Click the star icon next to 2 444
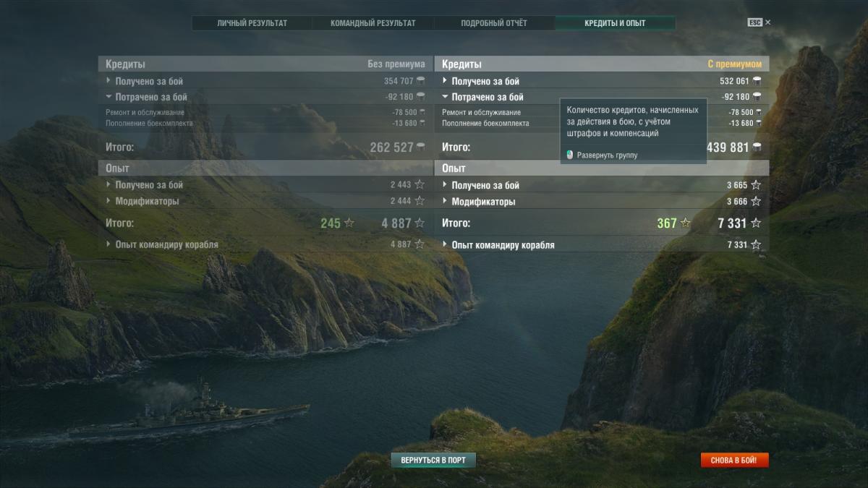868x488 pixels. click(420, 201)
